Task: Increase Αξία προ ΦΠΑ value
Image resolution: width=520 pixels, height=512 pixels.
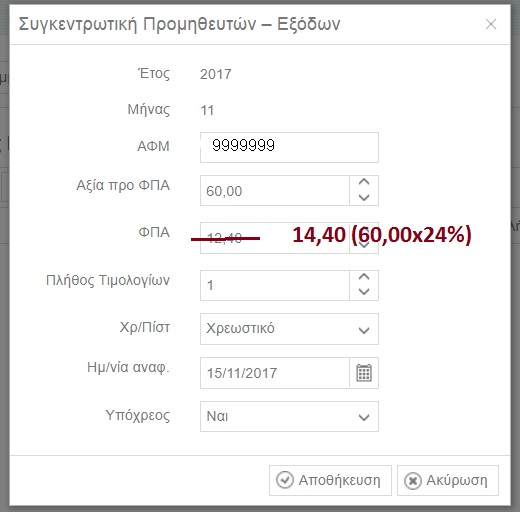Action: point(364,182)
